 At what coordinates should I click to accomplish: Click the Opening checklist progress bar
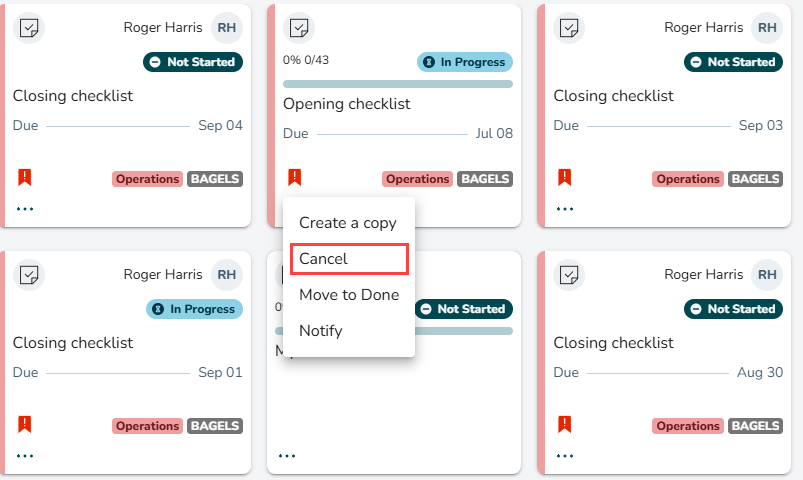(398, 84)
